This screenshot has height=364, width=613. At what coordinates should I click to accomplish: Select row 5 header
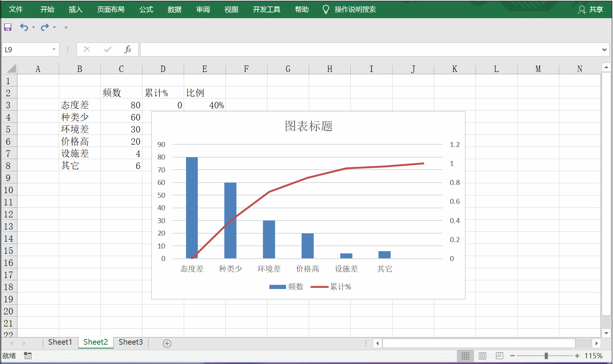coord(8,129)
